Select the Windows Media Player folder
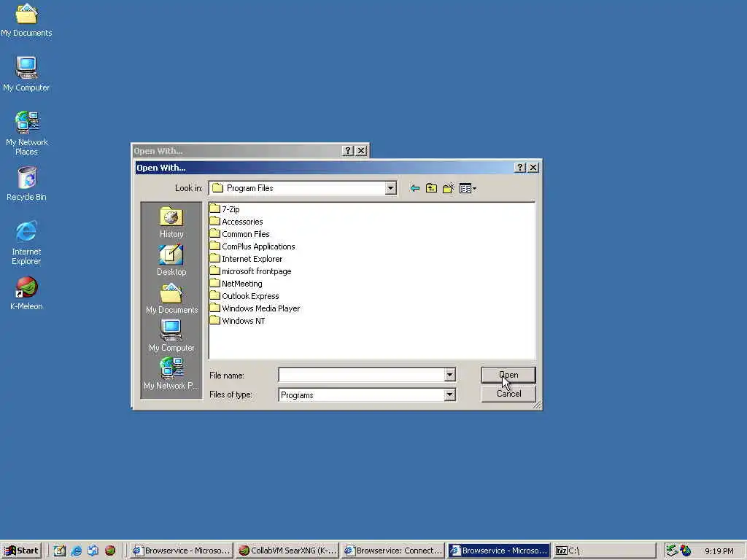747x560 pixels. click(255, 308)
